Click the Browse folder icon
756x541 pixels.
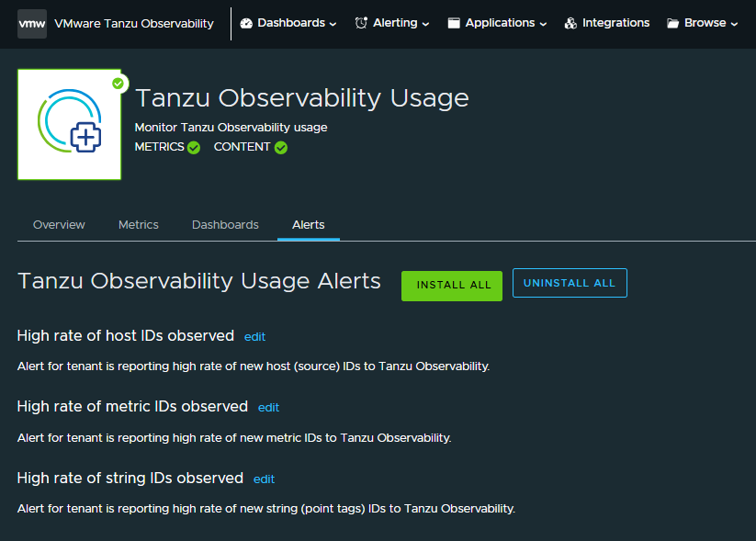coord(673,23)
